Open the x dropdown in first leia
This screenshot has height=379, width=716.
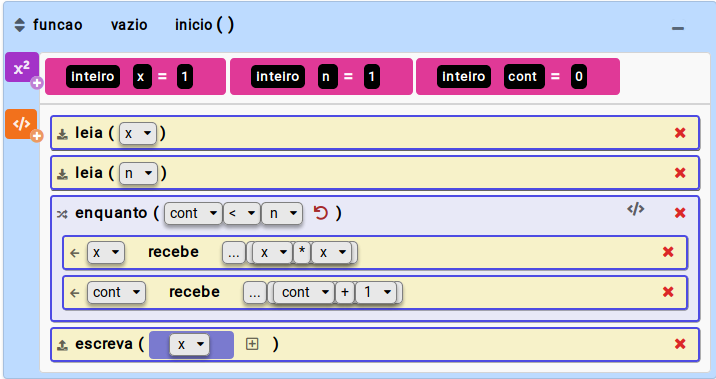point(138,134)
